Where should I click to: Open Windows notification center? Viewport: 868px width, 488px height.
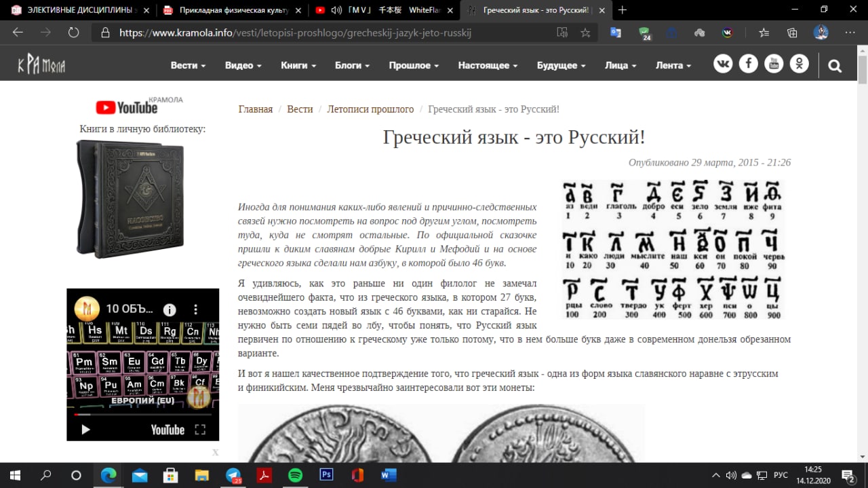click(x=848, y=475)
